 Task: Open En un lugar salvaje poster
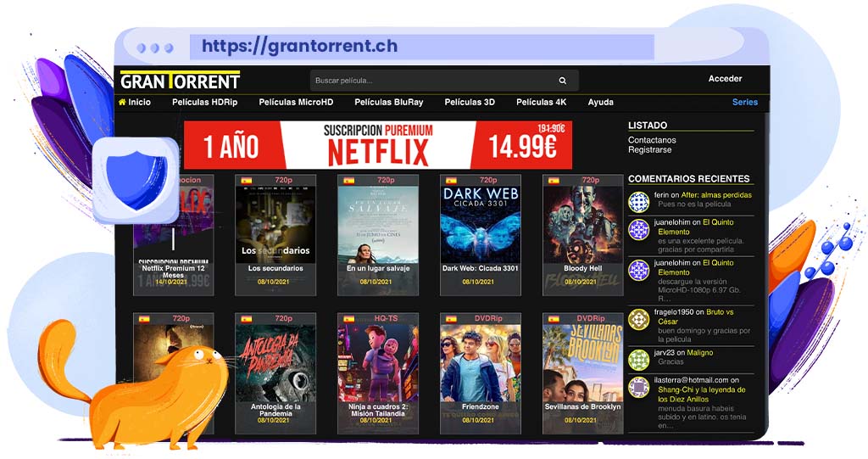click(378, 224)
